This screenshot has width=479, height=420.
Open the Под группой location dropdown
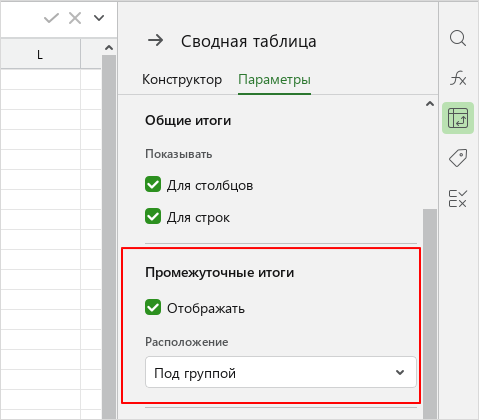tap(281, 372)
